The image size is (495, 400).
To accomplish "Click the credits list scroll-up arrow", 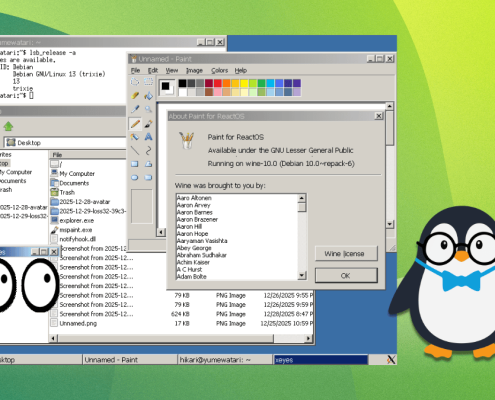I will (302, 198).
